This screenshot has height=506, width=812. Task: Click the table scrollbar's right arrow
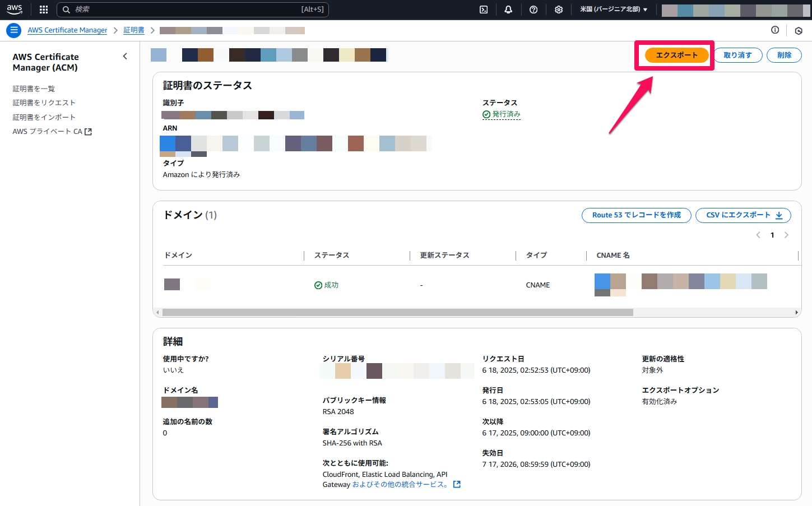796,312
